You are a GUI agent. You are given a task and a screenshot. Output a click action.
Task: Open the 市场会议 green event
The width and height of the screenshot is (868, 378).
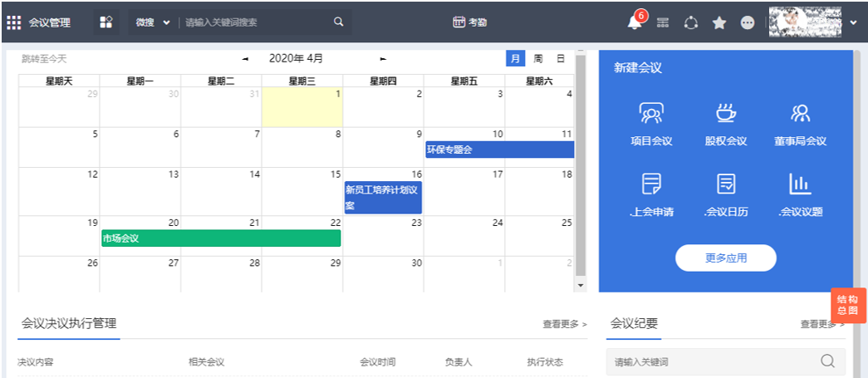pos(221,238)
